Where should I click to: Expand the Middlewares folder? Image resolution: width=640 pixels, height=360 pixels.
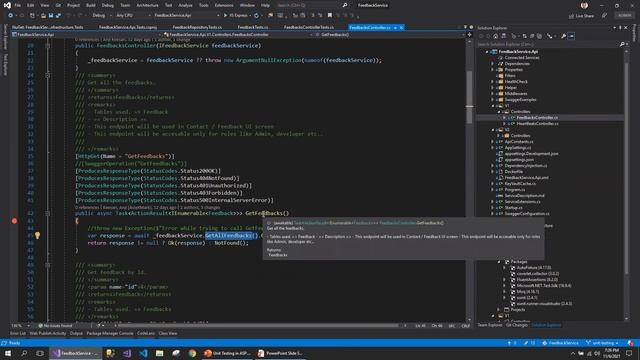pyautogui.click(x=493, y=93)
